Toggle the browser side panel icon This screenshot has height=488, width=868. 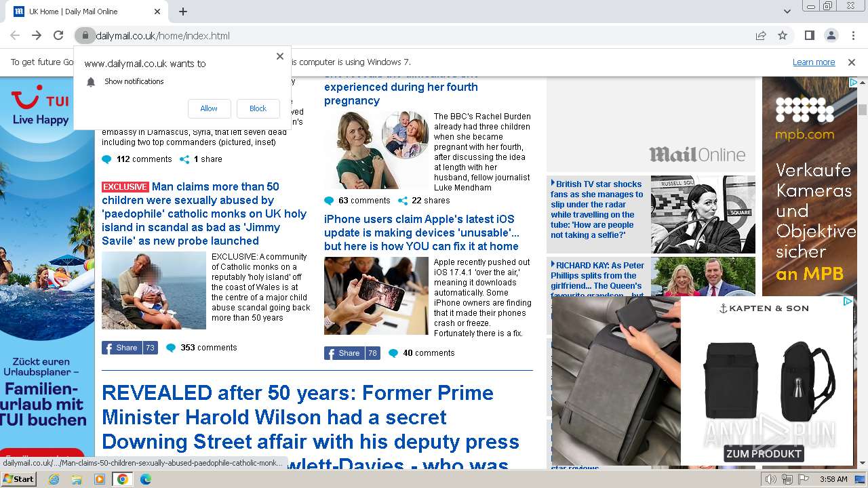(x=809, y=35)
